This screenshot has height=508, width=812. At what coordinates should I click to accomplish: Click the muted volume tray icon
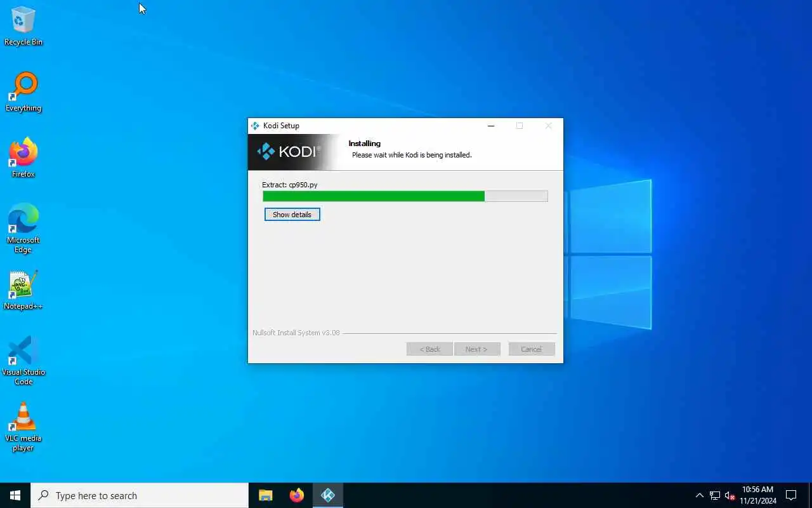(x=730, y=495)
